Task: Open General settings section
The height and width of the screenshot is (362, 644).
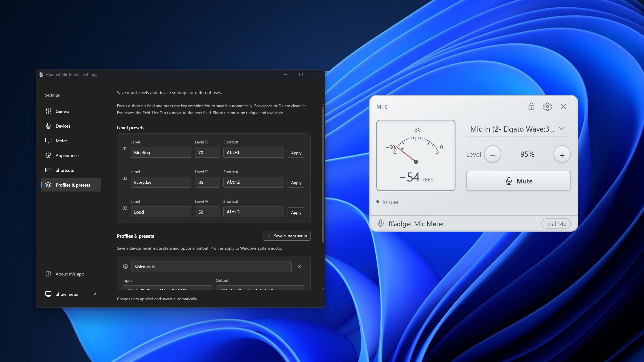Action: [71, 111]
